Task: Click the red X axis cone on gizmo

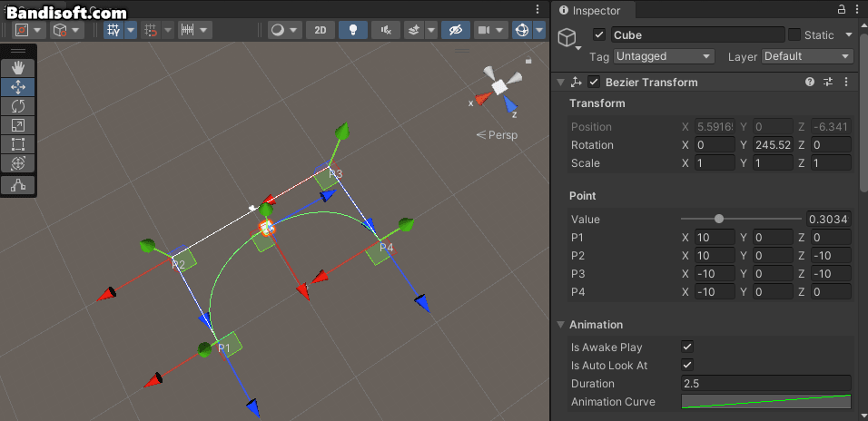Action: point(484,99)
